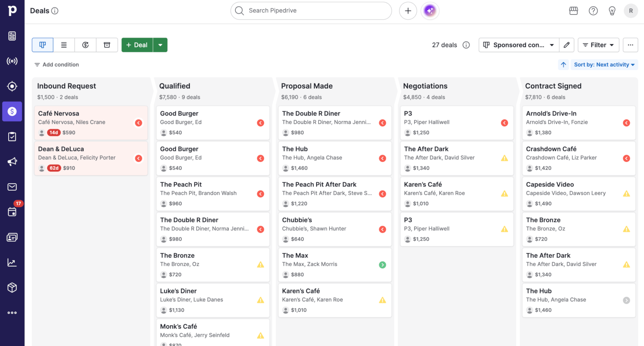Open the three-dot more options button
Screen dimensions: 644x346
coord(630,45)
